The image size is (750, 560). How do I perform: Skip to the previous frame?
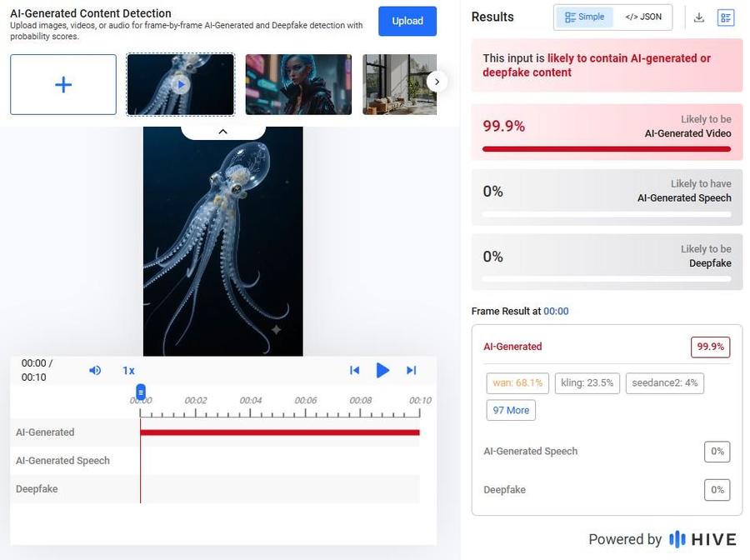point(354,370)
